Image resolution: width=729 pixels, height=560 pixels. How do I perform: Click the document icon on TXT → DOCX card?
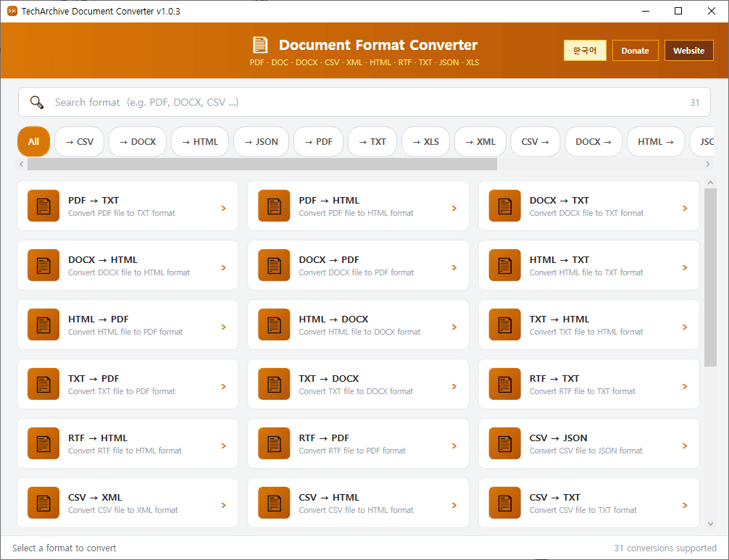coord(274,385)
